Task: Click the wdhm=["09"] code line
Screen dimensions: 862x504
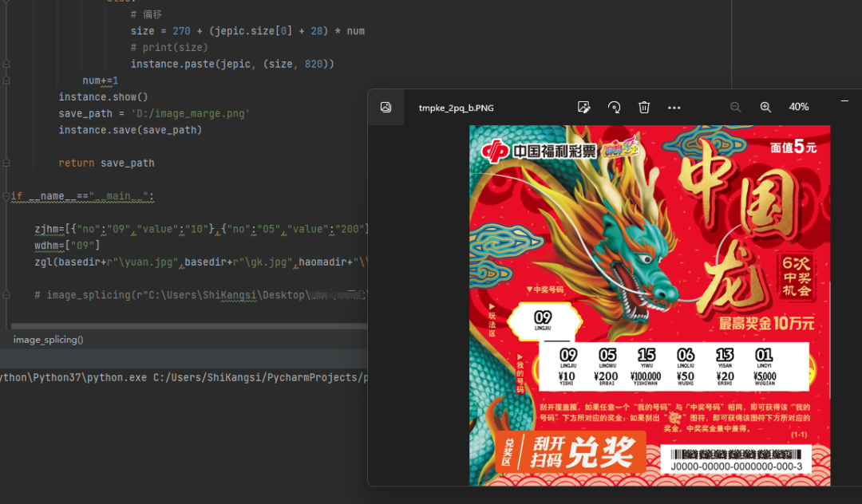Action: coord(67,246)
